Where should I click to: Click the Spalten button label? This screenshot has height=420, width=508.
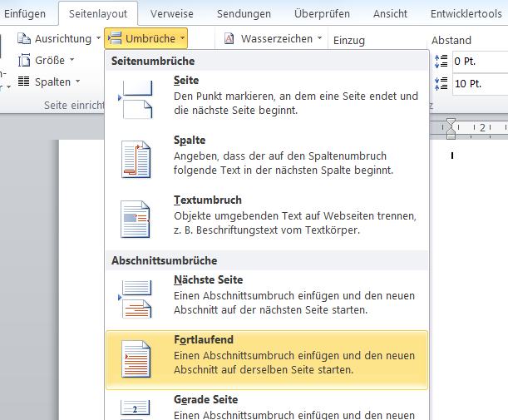[53, 82]
